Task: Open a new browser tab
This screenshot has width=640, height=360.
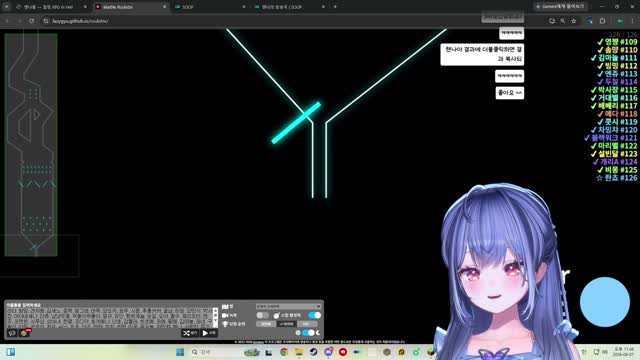Action: pos(335,7)
